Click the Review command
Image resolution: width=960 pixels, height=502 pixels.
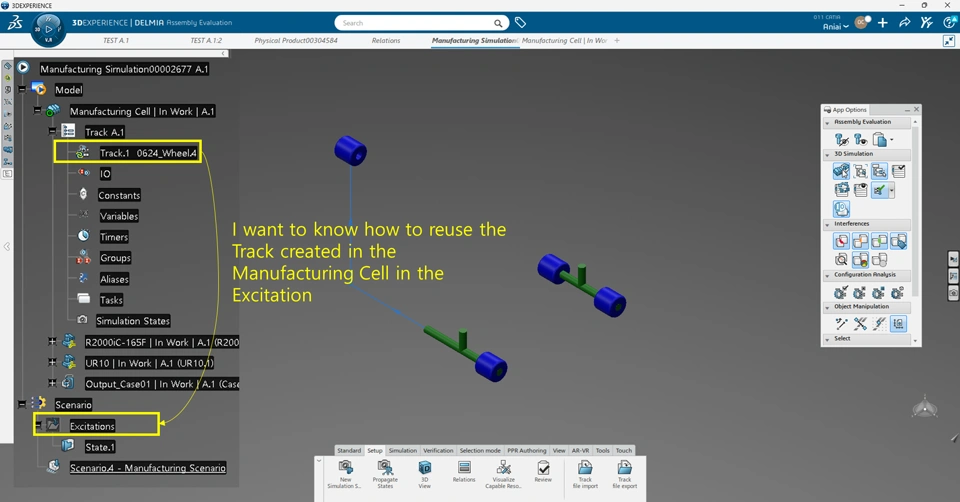(543, 472)
